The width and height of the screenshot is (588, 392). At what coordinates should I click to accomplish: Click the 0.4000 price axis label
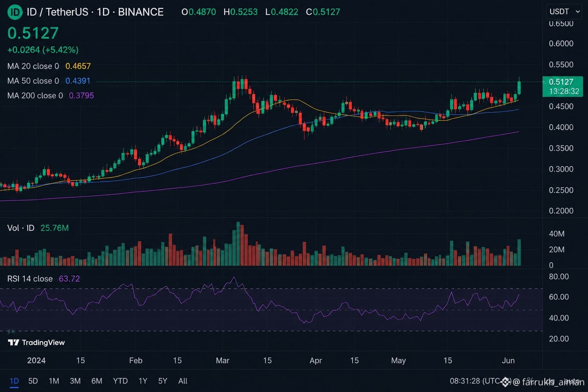tap(561, 127)
